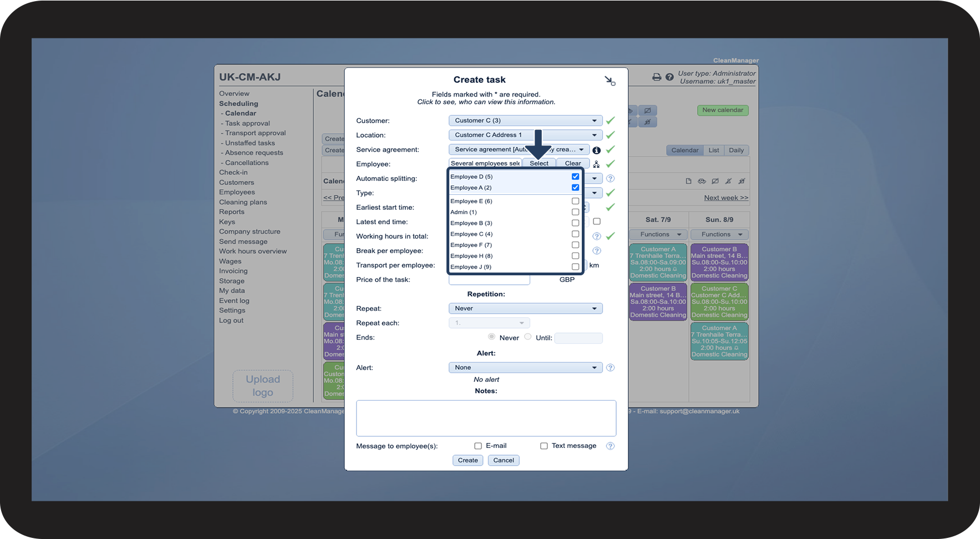Open the Repeat dropdown showing Never
The width and height of the screenshot is (980, 539).
tap(525, 309)
